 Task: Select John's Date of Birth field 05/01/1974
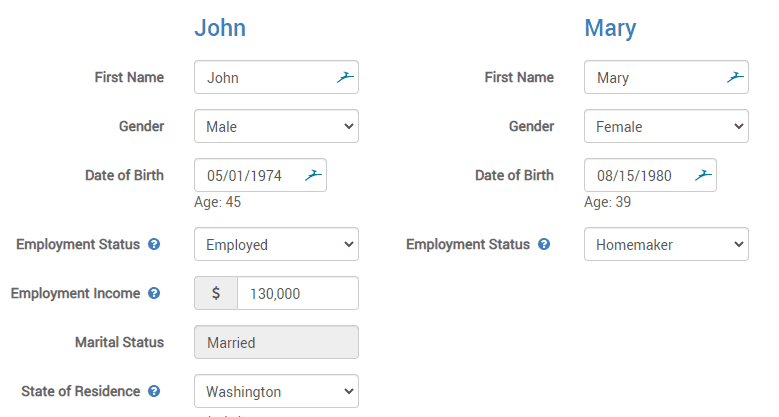point(260,175)
